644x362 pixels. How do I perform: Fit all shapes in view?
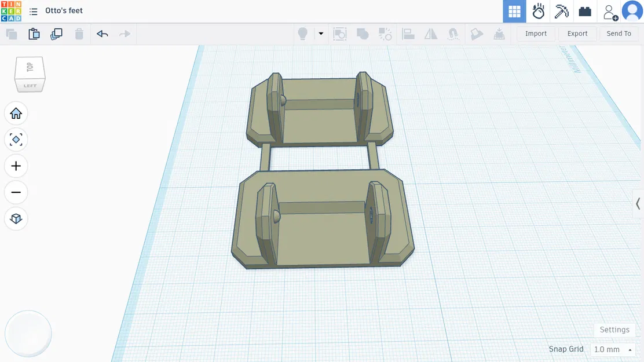coord(16,140)
